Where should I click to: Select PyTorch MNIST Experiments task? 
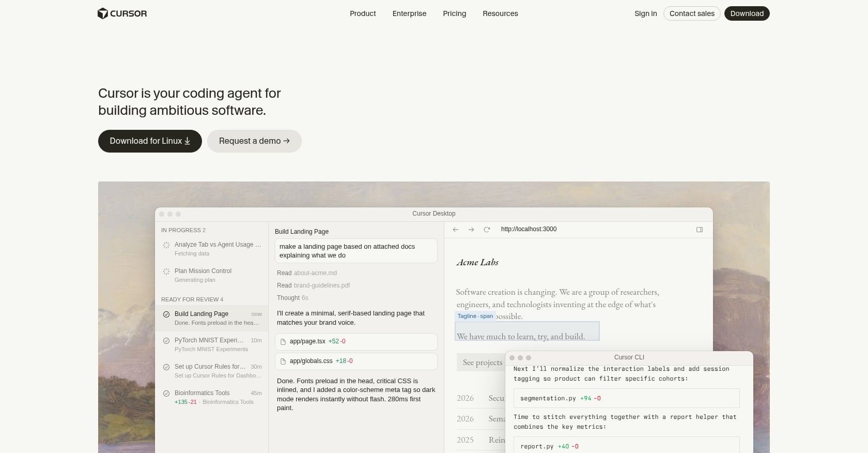(212, 344)
